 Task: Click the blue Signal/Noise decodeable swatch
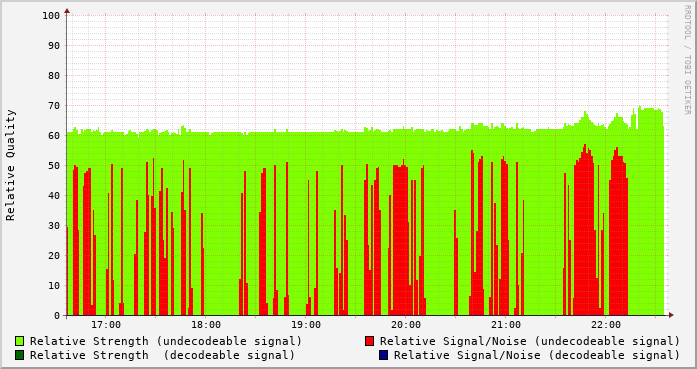[384, 355]
